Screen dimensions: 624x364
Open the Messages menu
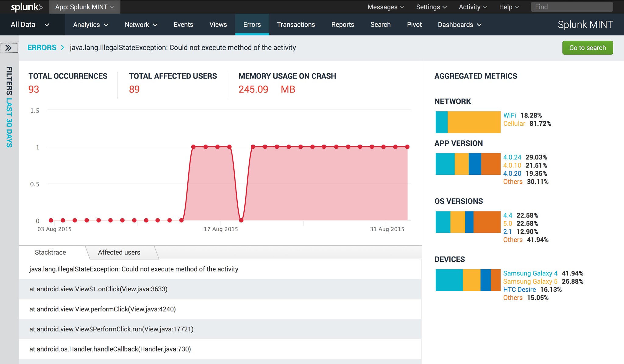(386, 7)
